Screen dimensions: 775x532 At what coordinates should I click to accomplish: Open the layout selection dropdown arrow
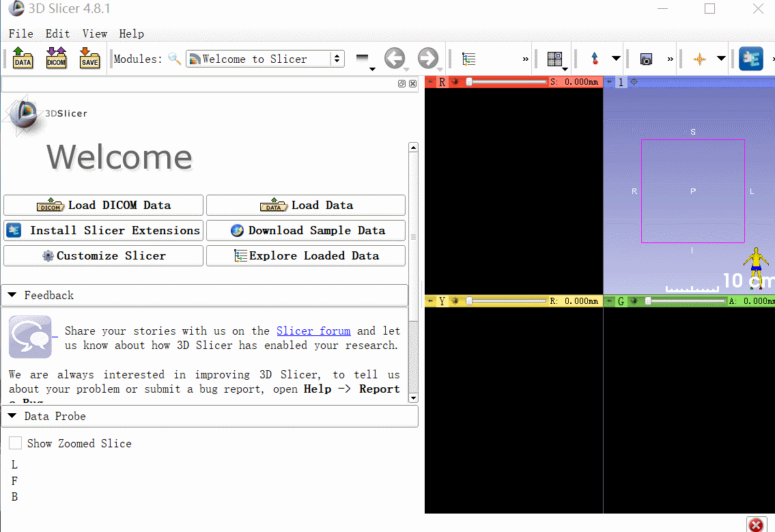pos(565,68)
